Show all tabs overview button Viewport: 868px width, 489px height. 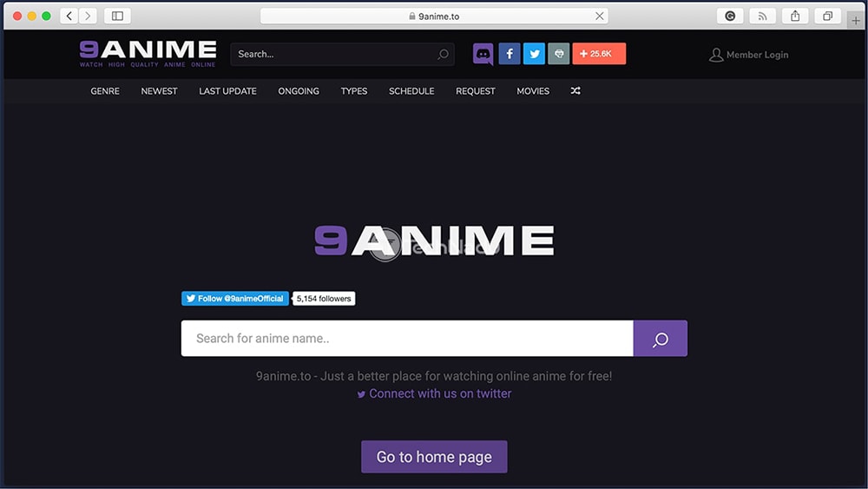tap(827, 16)
